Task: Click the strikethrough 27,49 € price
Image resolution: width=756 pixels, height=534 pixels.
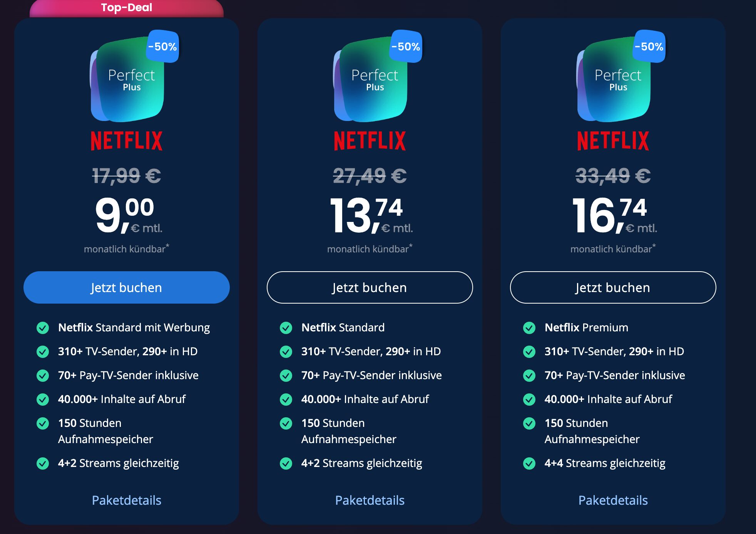Action: coord(370,176)
